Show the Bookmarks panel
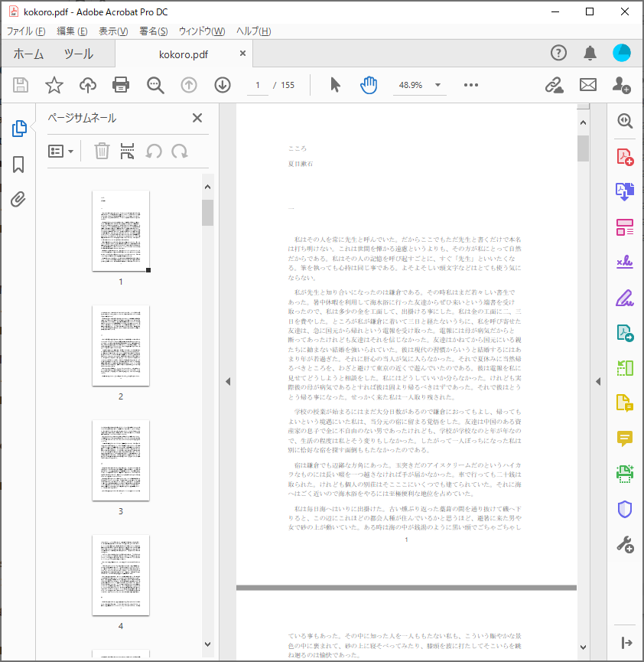Viewport: 644px width, 662px height. tap(18, 165)
